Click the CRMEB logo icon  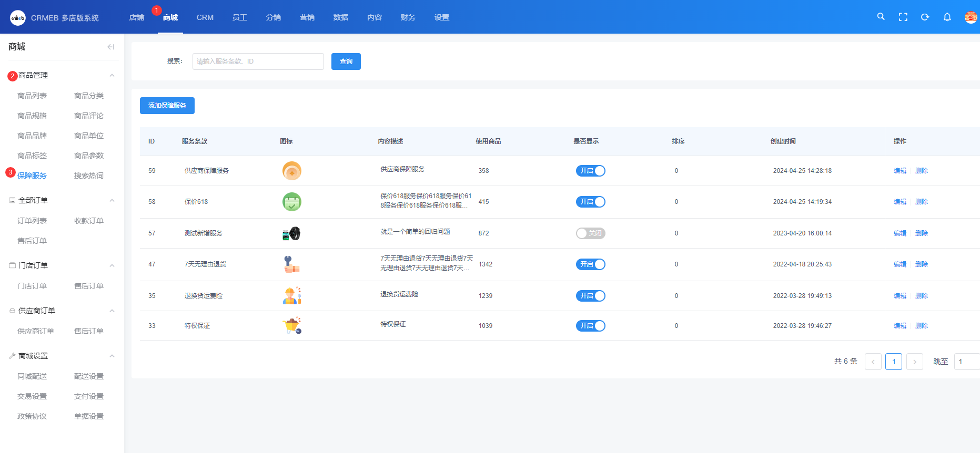point(18,18)
